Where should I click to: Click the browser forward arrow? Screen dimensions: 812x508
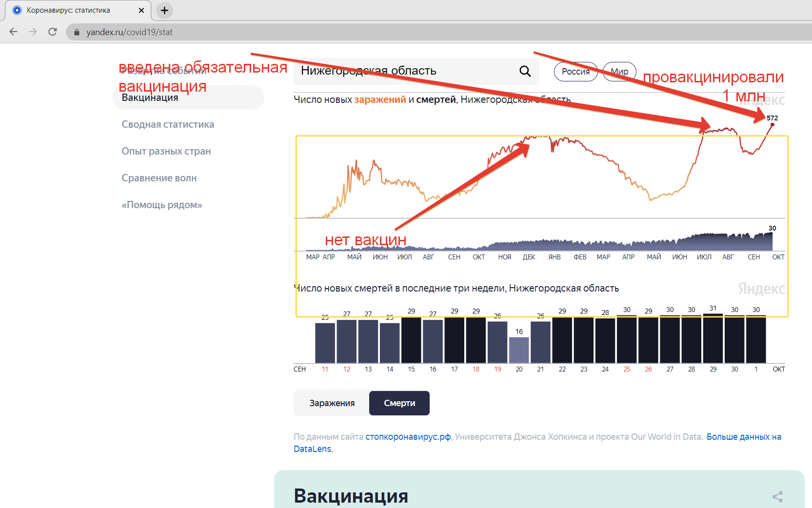33,32
